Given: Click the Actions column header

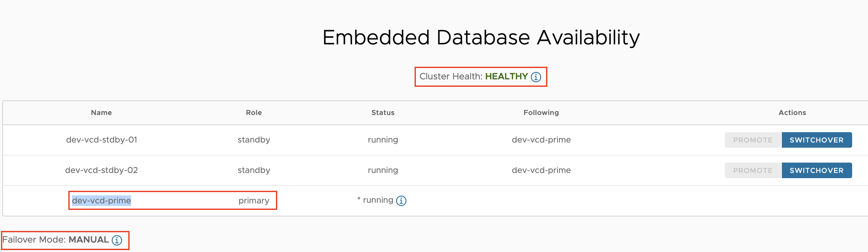Looking at the screenshot, I should point(792,112).
